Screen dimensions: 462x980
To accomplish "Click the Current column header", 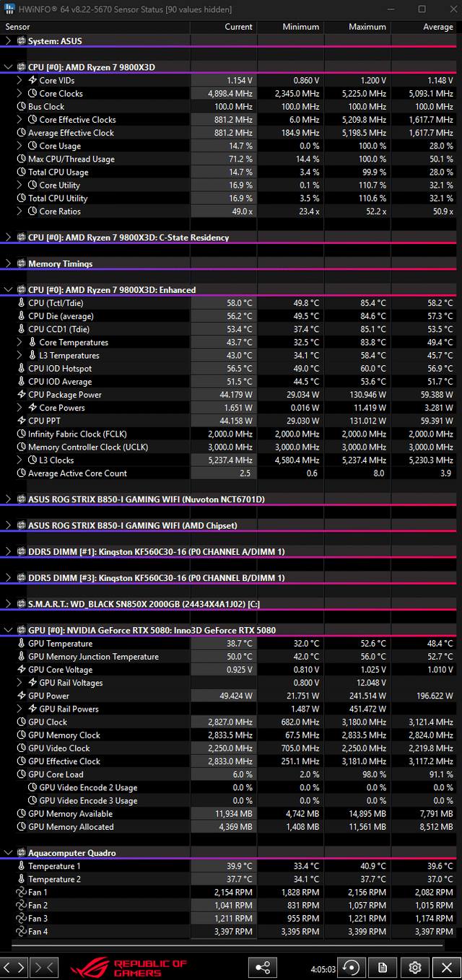I will click(x=223, y=27).
